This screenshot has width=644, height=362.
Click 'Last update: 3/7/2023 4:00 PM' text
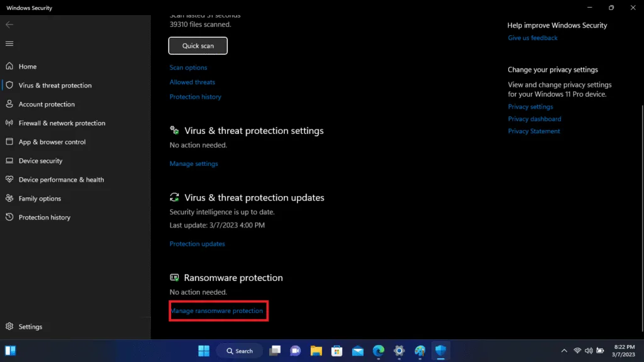coord(217,226)
